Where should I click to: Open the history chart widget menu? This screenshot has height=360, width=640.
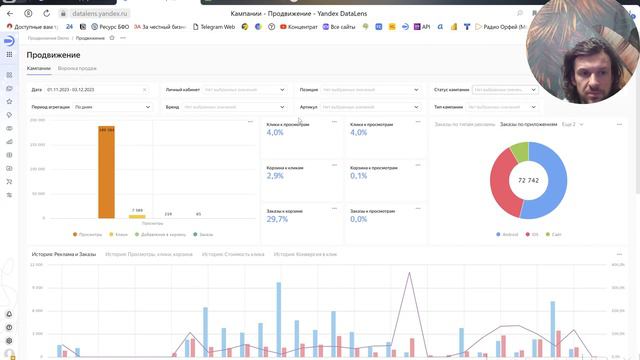(619, 254)
